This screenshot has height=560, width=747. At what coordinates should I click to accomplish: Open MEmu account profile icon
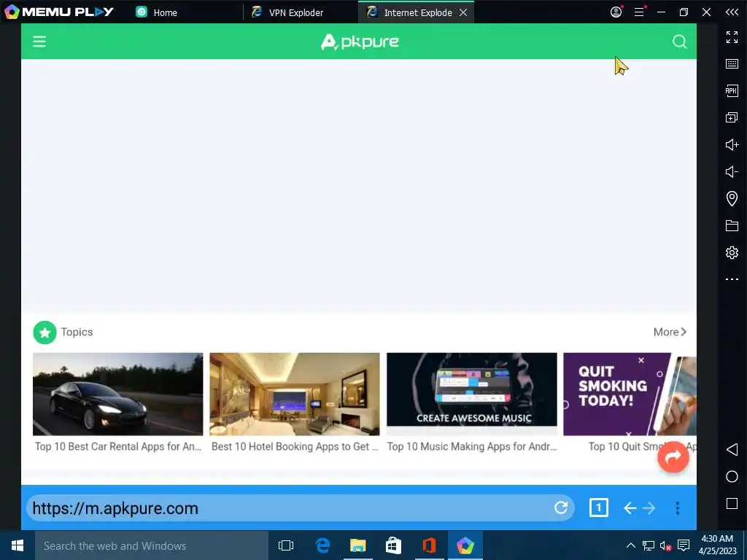pyautogui.click(x=616, y=12)
